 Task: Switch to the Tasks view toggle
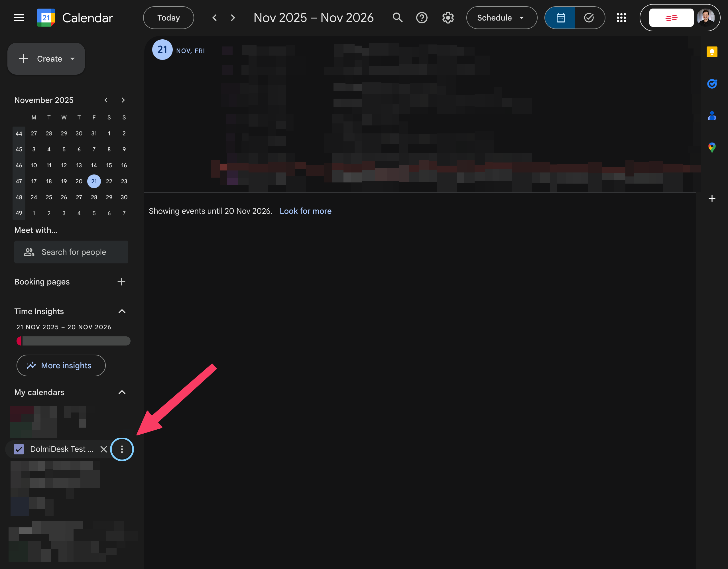589,18
